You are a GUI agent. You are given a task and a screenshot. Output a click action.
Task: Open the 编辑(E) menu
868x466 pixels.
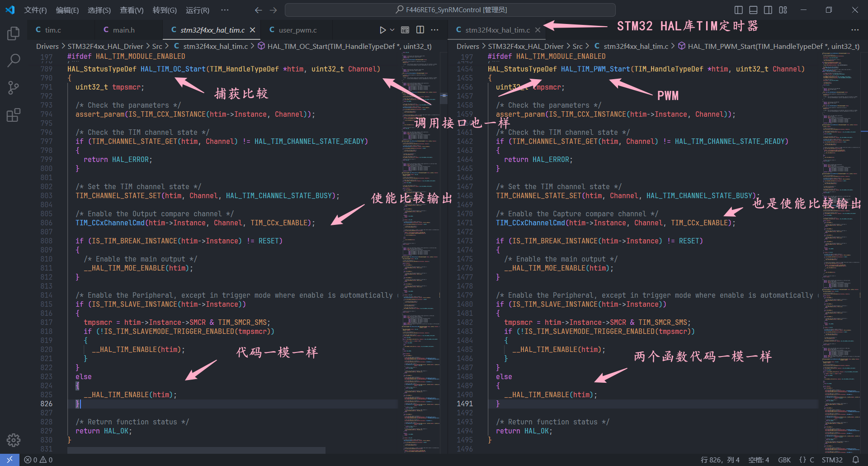(x=67, y=10)
